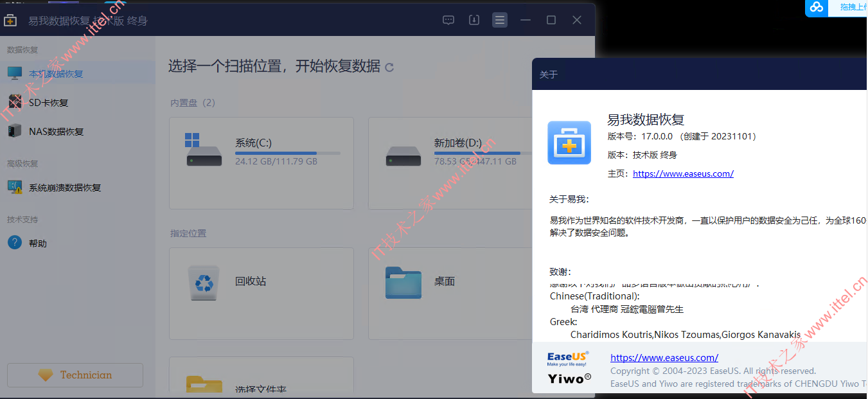Open the feedback message icon in title bar
This screenshot has width=868, height=399.
pos(448,20)
